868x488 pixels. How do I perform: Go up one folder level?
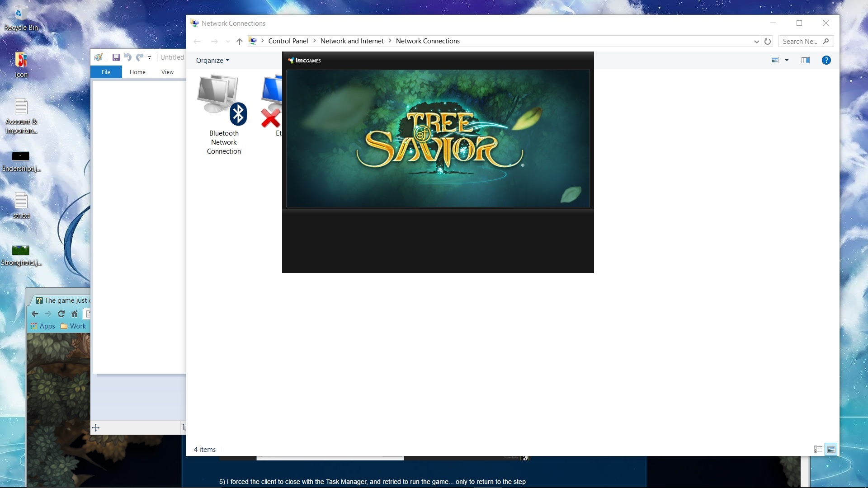point(240,42)
